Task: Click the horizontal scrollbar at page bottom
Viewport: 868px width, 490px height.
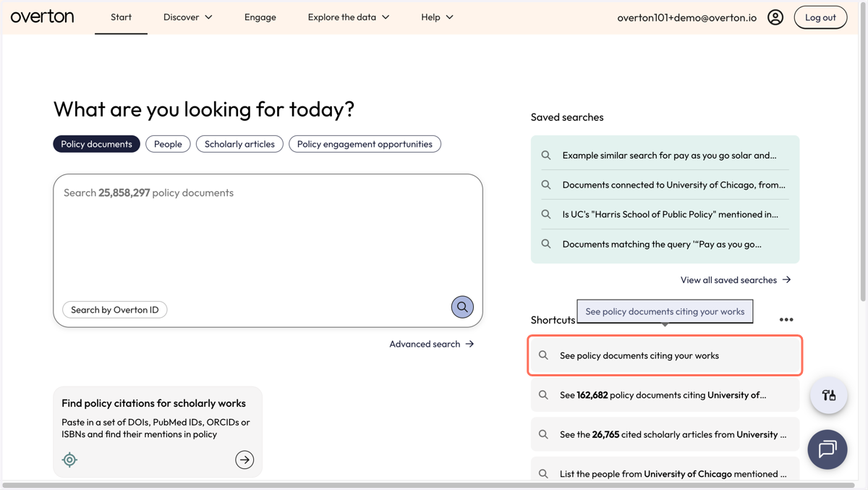Action: tap(430, 486)
